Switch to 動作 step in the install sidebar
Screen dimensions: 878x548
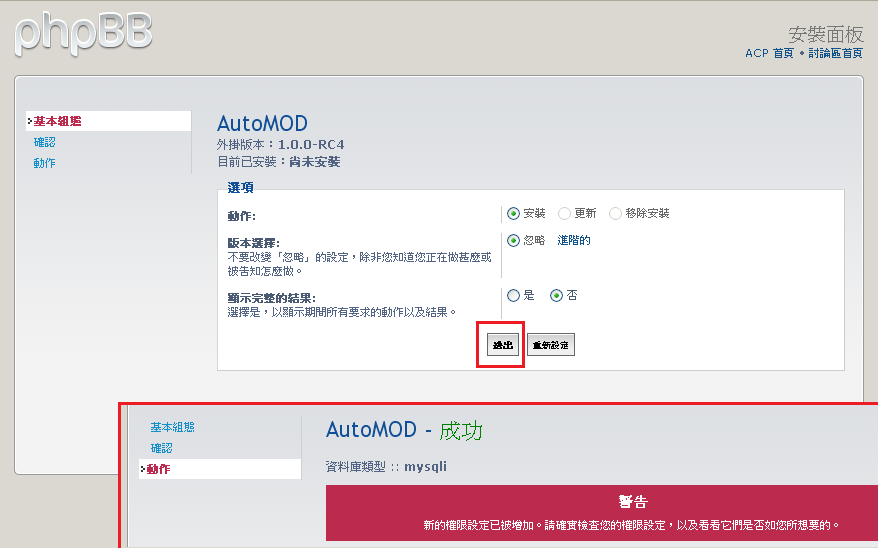coord(45,163)
